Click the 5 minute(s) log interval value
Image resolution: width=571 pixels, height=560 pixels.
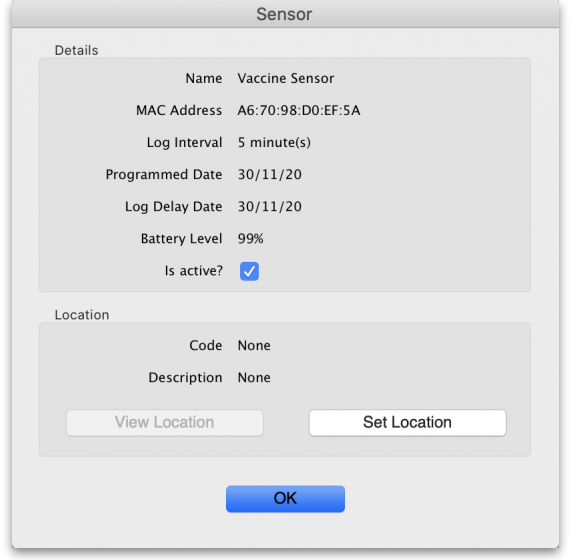274,142
